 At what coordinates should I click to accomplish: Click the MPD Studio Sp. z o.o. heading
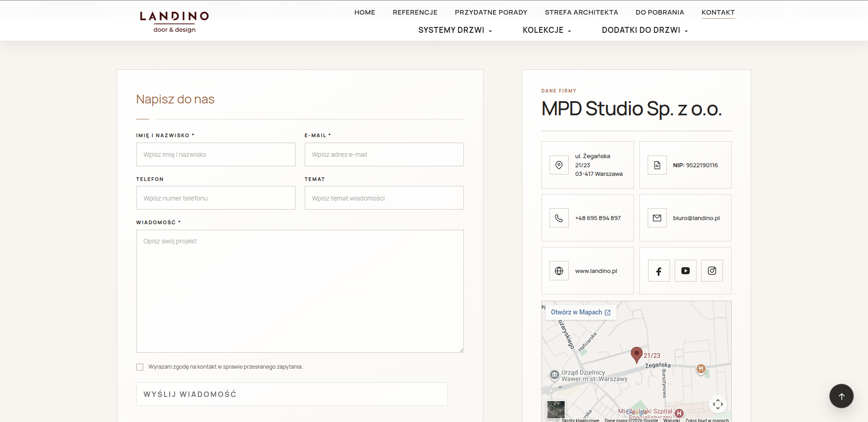point(632,108)
